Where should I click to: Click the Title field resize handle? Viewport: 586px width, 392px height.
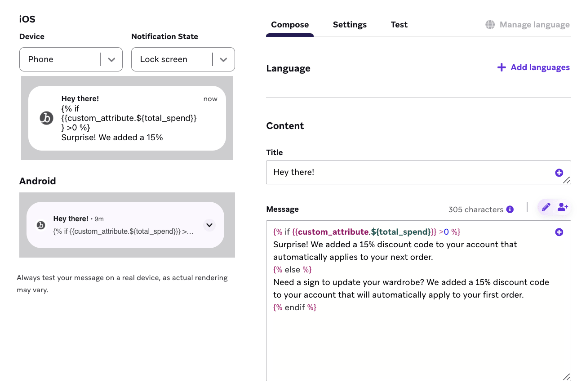point(567,180)
